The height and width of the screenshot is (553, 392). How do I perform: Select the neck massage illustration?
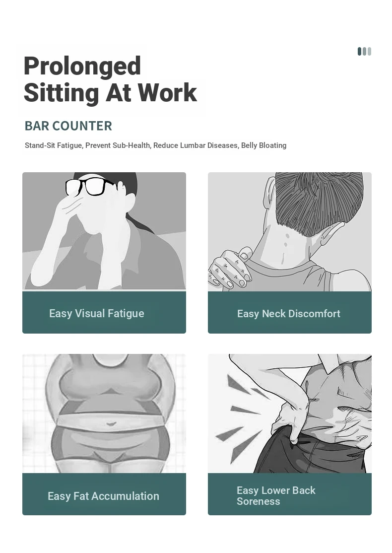click(289, 231)
